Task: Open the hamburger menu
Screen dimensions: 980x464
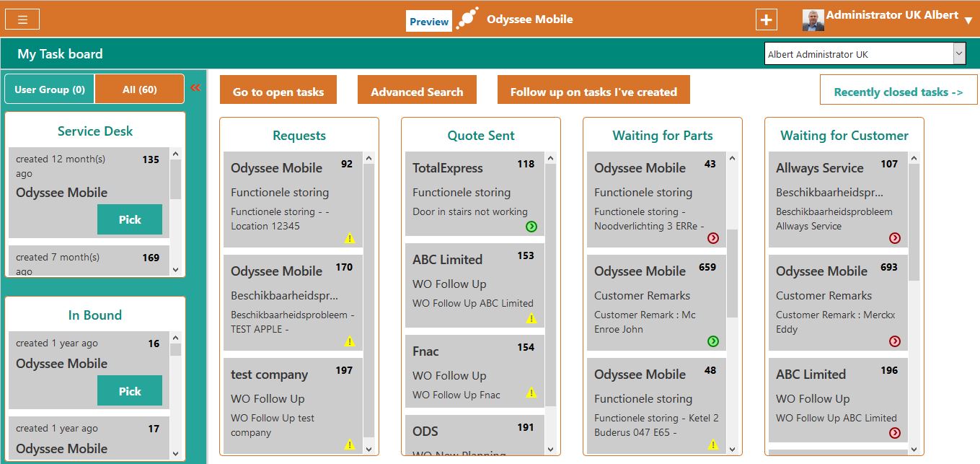Action: tap(22, 19)
